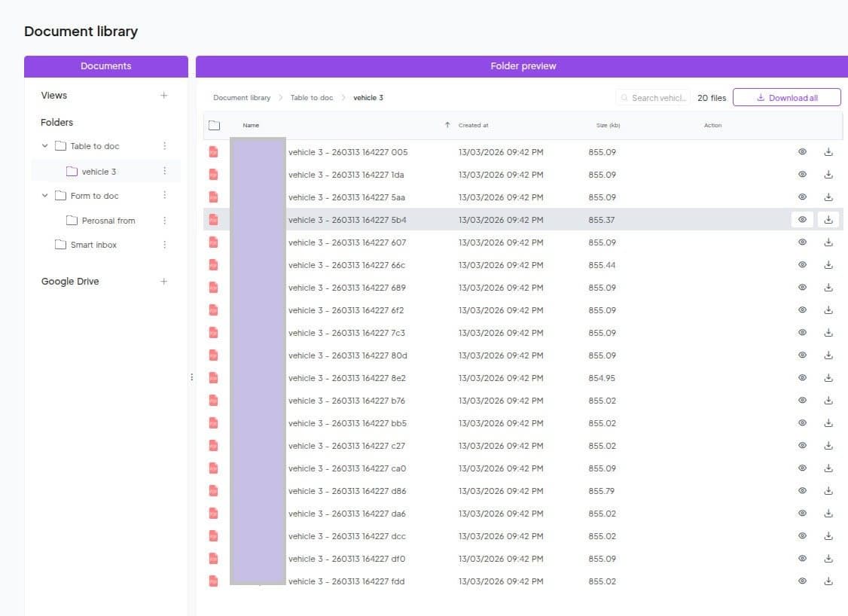848x616 pixels.
Task: Click the PDF icon of file d86
Action: pos(214,491)
